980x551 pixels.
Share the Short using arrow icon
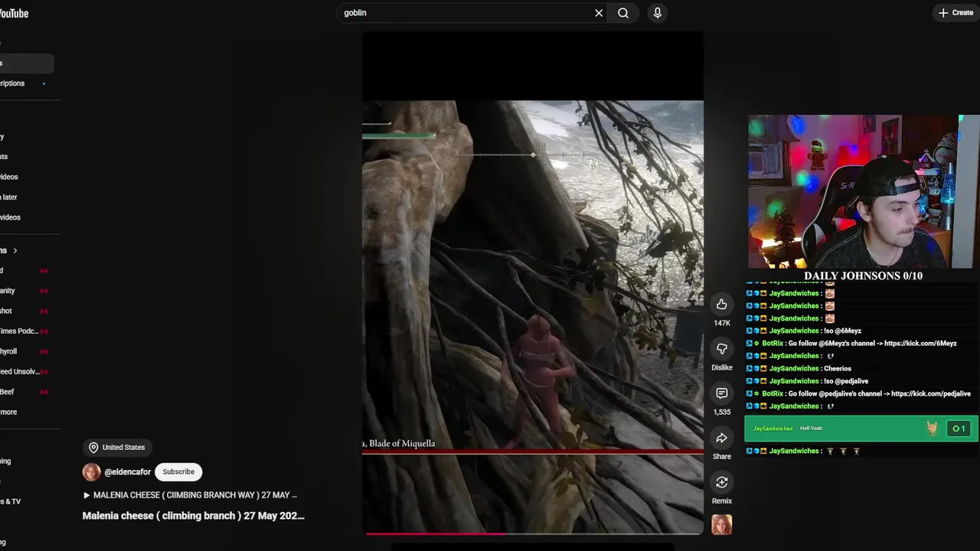[x=722, y=438]
